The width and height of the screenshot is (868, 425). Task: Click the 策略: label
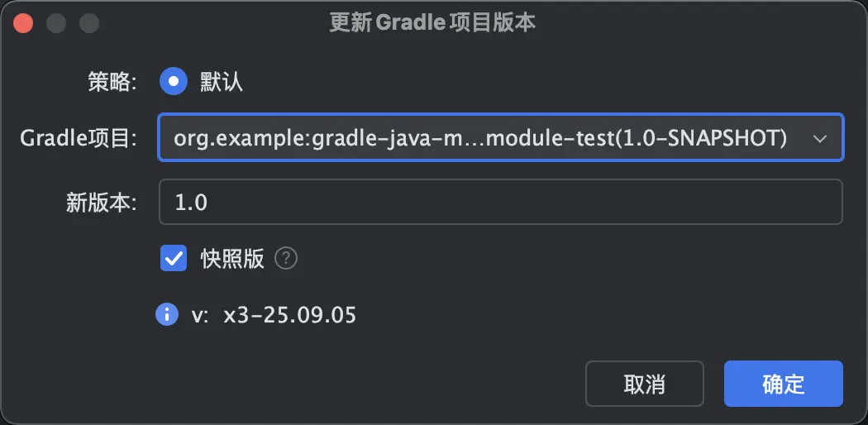112,82
